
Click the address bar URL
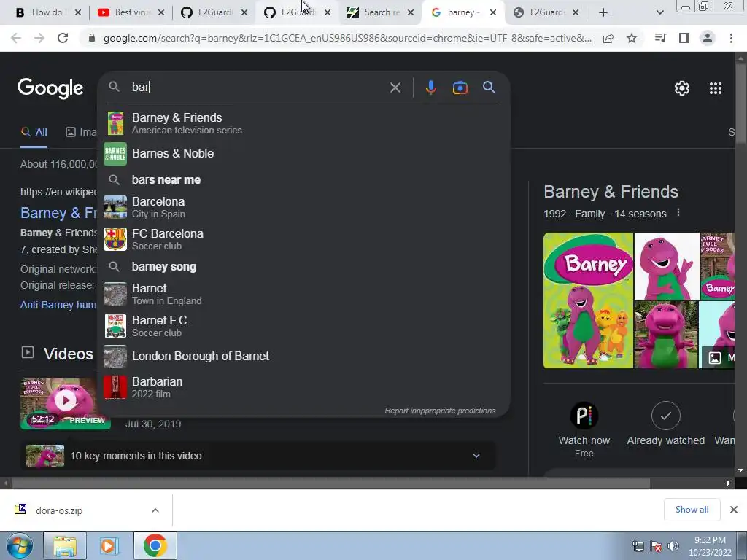point(347,38)
